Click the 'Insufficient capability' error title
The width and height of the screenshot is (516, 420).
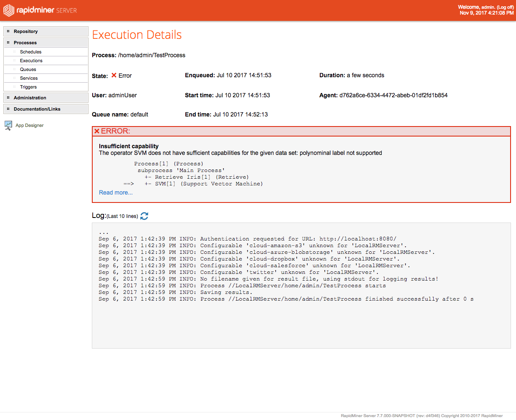[129, 146]
